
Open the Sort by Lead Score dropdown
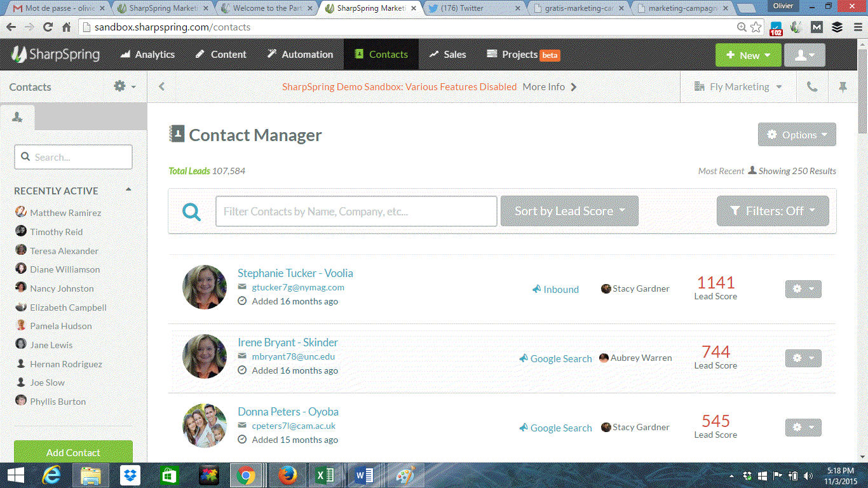pos(569,211)
